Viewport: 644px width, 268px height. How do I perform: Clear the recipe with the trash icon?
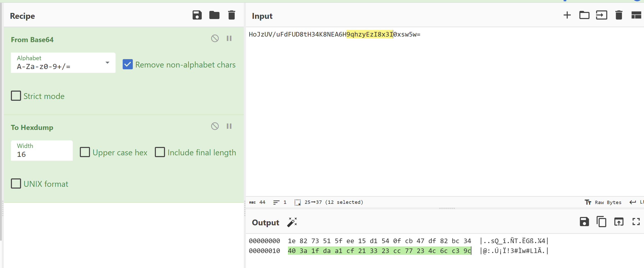(231, 15)
